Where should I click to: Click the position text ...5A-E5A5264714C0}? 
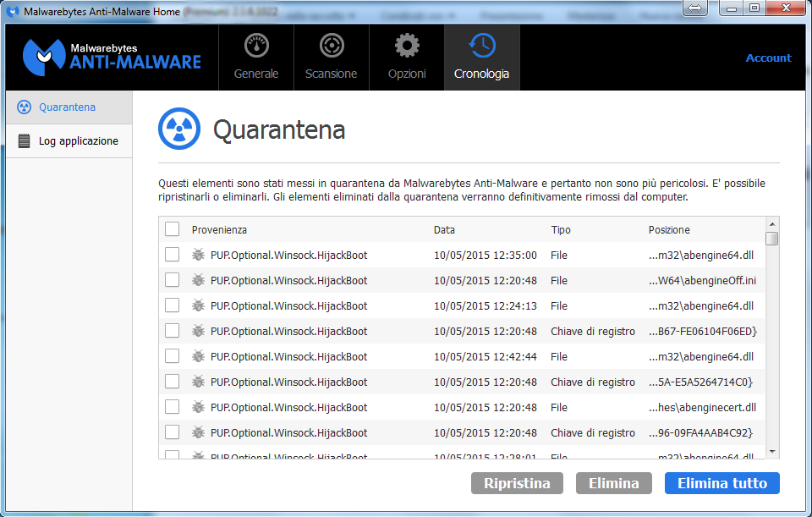(700, 382)
